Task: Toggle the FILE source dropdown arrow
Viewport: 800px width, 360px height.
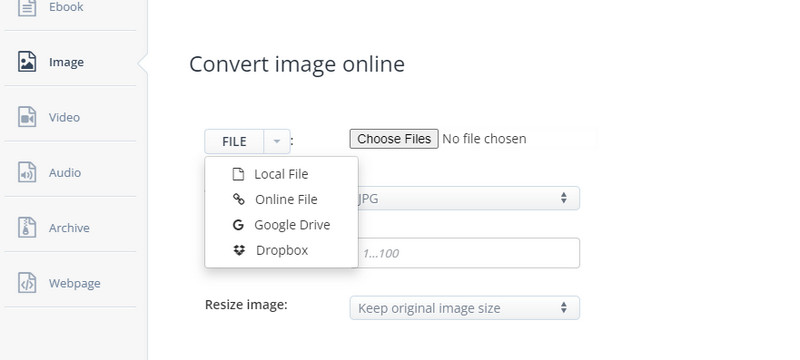Action: (277, 141)
